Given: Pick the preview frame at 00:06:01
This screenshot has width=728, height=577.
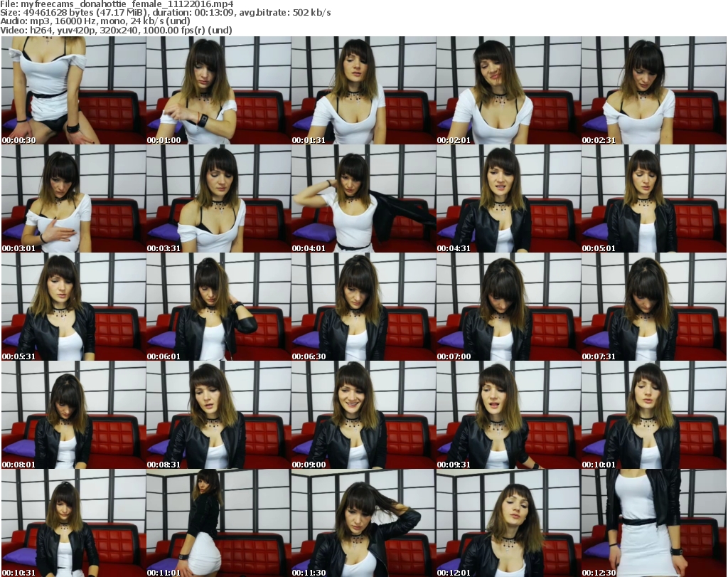Looking at the screenshot, I should click(x=219, y=307).
